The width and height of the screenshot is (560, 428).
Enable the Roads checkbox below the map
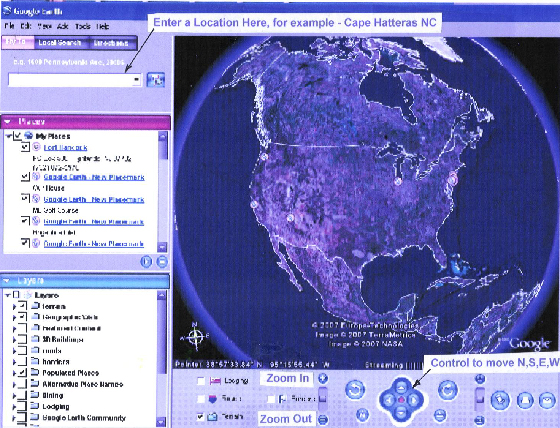tap(201, 399)
